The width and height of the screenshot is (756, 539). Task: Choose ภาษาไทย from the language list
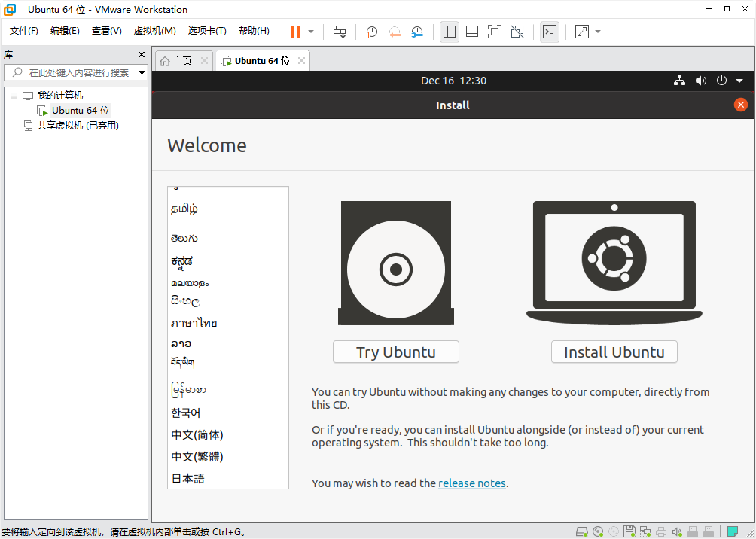(x=194, y=323)
